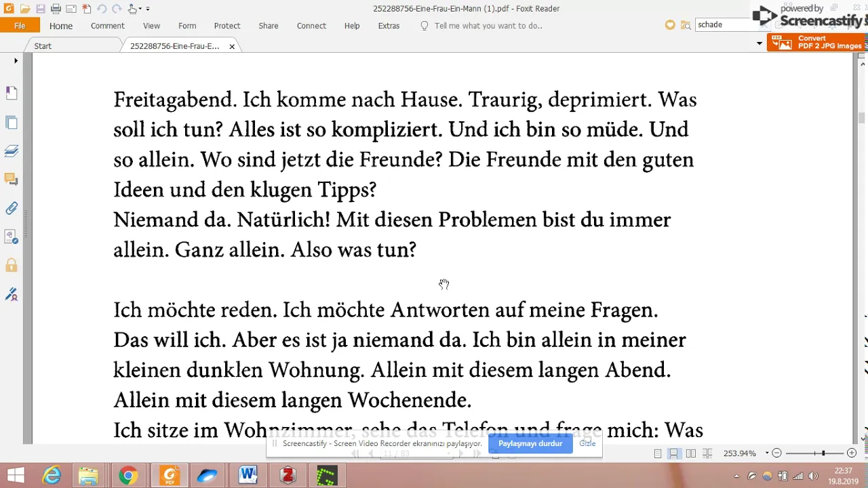Customize the quick access toolbar dropdown
868x488 pixels.
148,9
